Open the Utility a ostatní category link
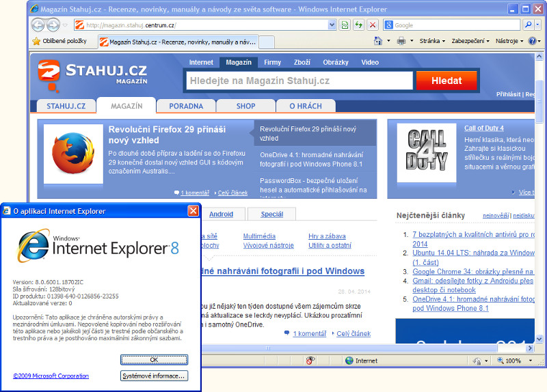 (330, 246)
